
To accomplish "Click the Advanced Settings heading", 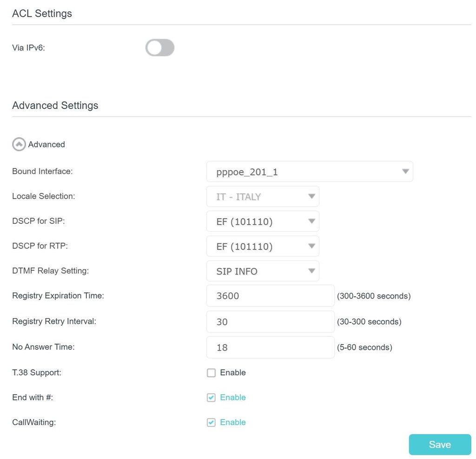I will pyautogui.click(x=55, y=106).
